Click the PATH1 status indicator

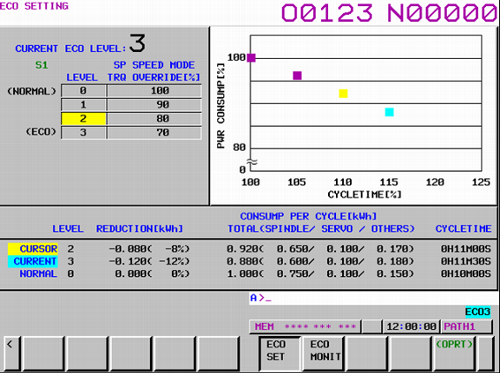coord(466,327)
